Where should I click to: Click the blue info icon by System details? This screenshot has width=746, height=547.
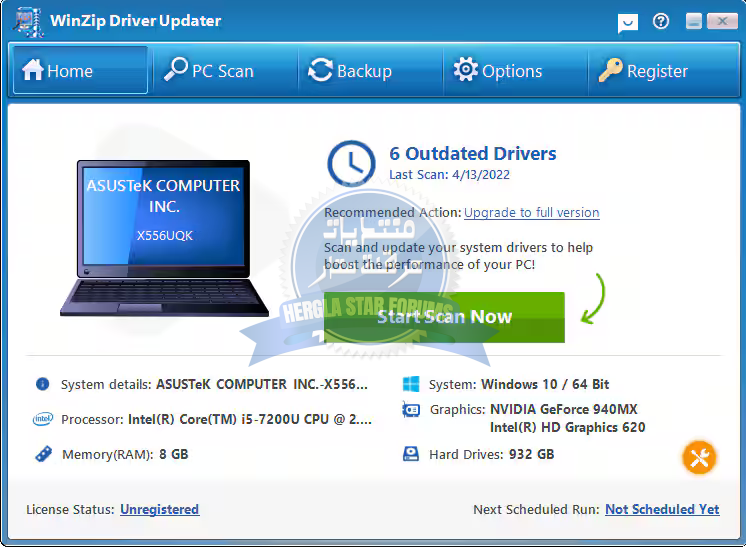(42, 383)
